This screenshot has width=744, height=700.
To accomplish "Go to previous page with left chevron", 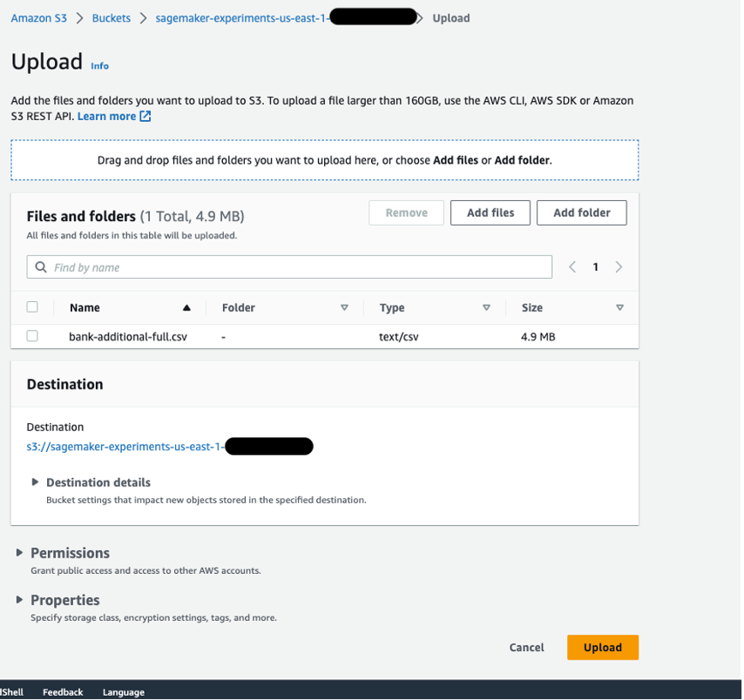I will [572, 267].
